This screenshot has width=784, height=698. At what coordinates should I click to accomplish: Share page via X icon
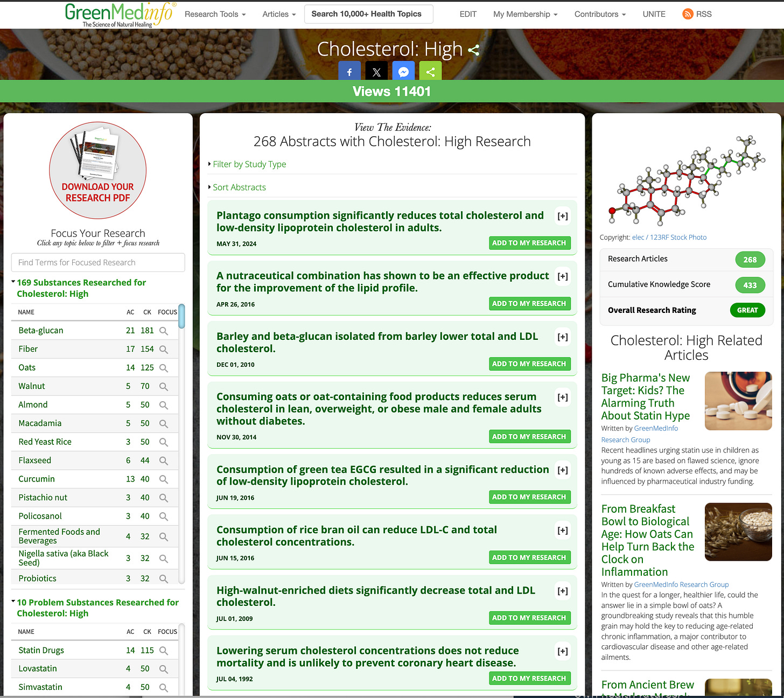point(376,71)
